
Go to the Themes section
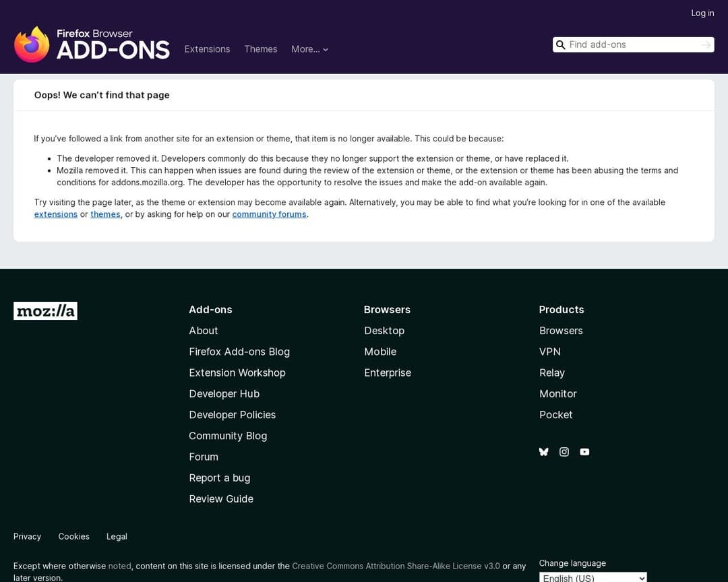[260, 49]
